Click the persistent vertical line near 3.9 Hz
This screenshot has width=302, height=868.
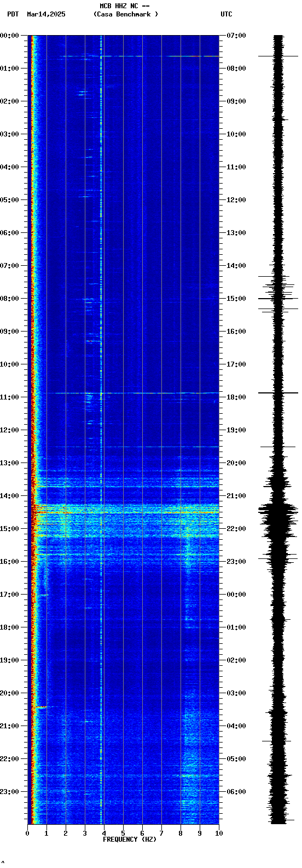click(x=101, y=430)
